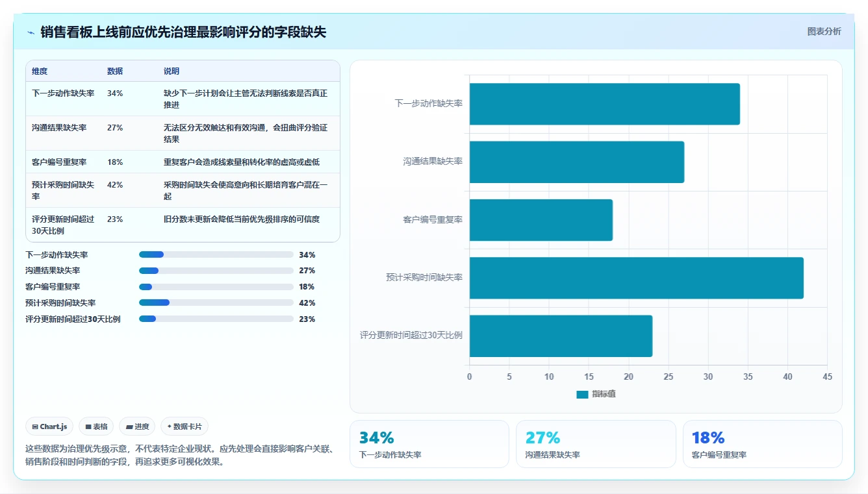
Task: Select the 42% cell in the table
Action: 115,185
